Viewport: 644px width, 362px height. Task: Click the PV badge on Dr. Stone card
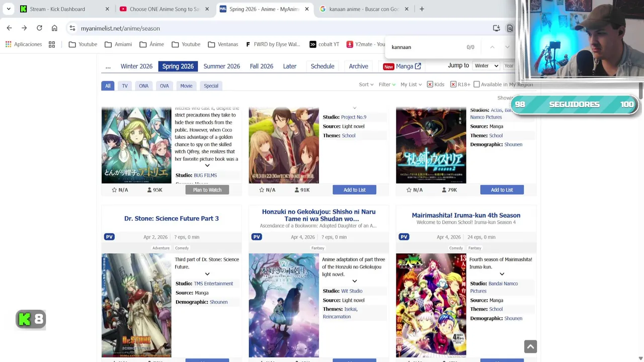click(109, 237)
